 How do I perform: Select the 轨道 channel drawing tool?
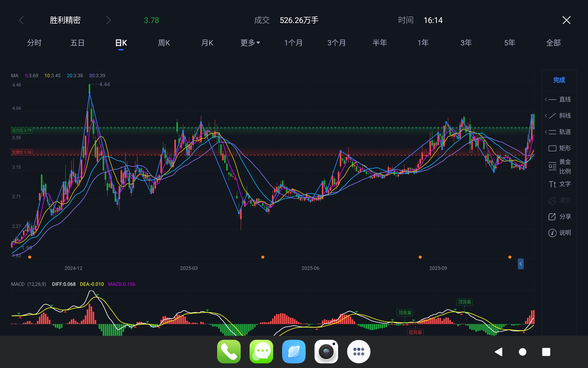(559, 132)
